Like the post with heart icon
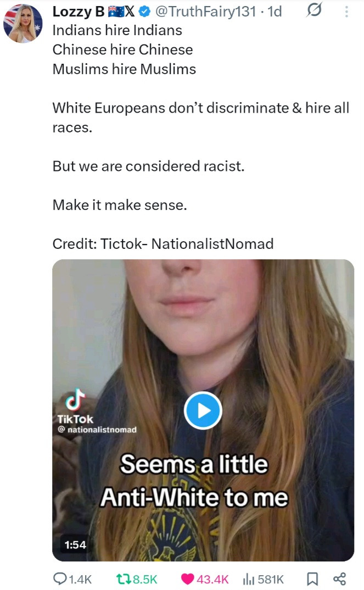Viewport: 364px width, 590px height. click(x=188, y=578)
